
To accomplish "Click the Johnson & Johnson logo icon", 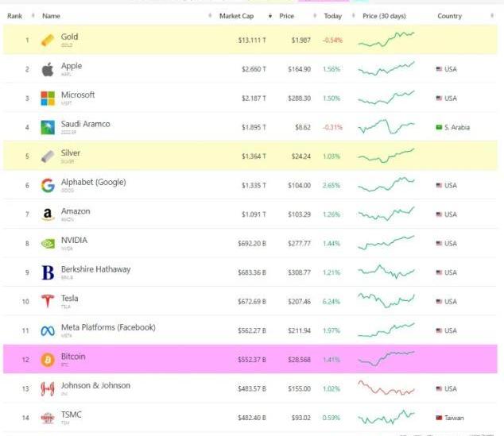I will tap(48, 389).
